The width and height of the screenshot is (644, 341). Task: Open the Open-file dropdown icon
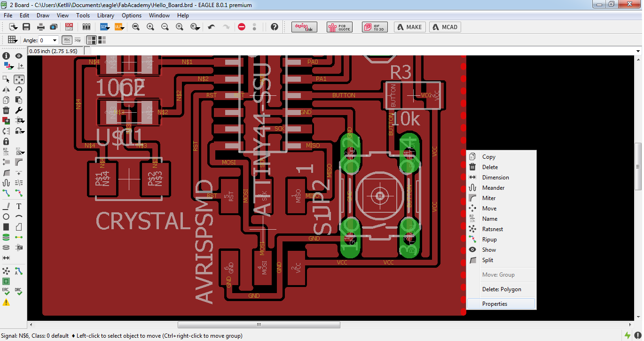[x=13, y=27]
